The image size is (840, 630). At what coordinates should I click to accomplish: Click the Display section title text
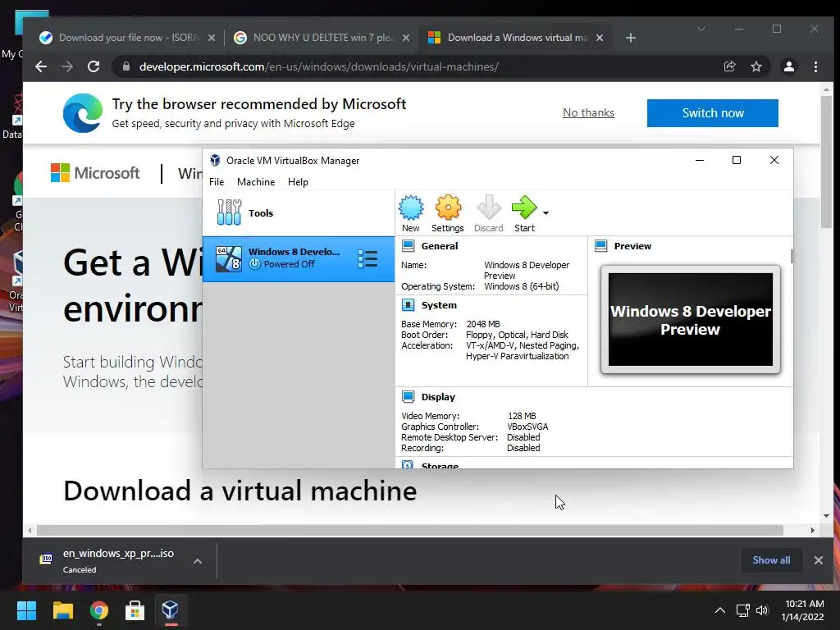[438, 397]
